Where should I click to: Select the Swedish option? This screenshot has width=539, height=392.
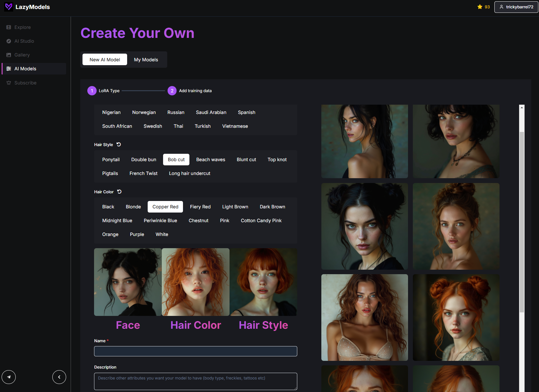tap(153, 126)
